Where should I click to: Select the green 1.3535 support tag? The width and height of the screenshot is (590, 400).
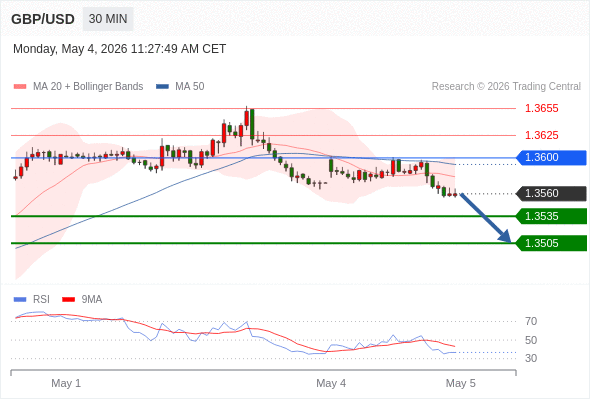(551, 216)
